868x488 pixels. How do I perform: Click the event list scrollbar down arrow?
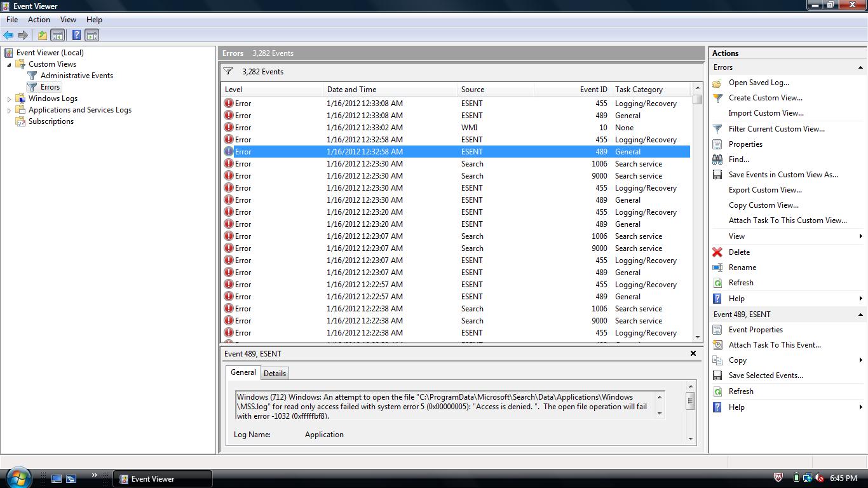[x=698, y=337]
